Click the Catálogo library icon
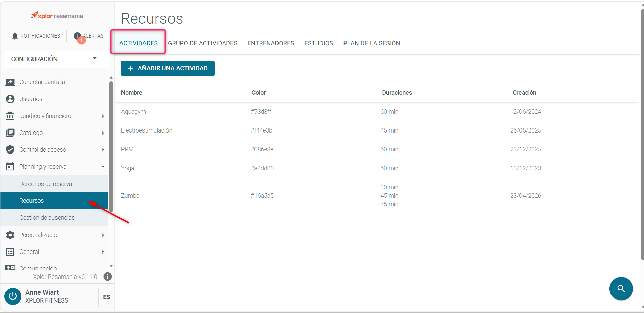 point(10,133)
